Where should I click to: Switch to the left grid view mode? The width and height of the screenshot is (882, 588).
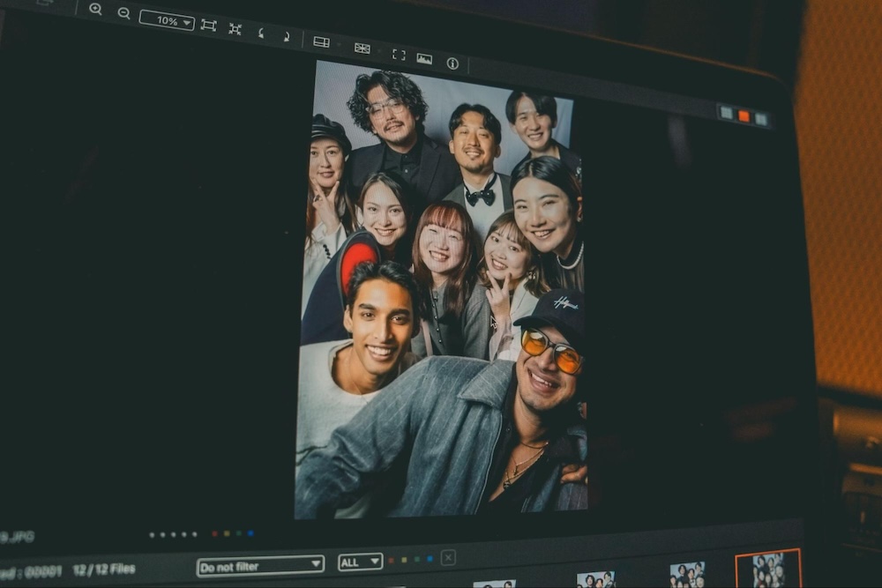tap(726, 112)
